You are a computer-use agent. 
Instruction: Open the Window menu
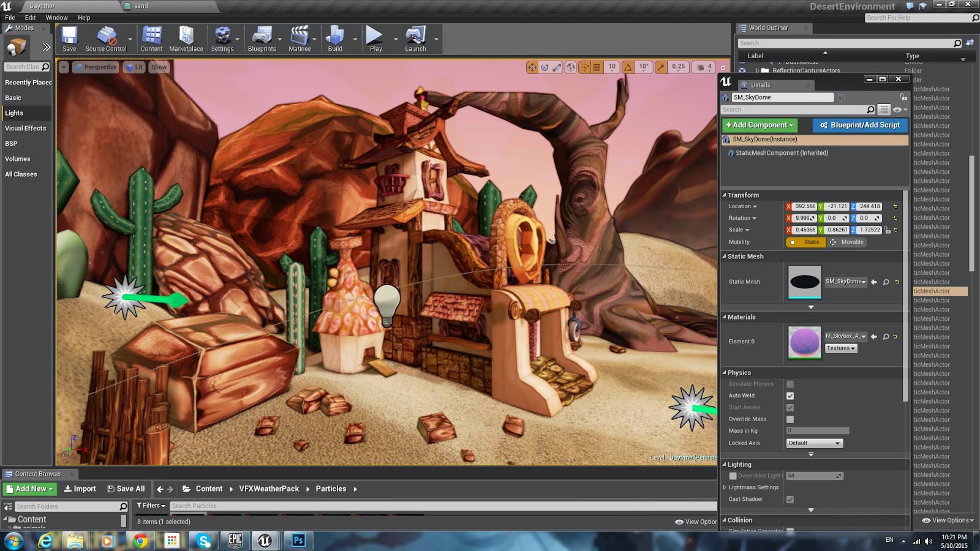click(56, 17)
